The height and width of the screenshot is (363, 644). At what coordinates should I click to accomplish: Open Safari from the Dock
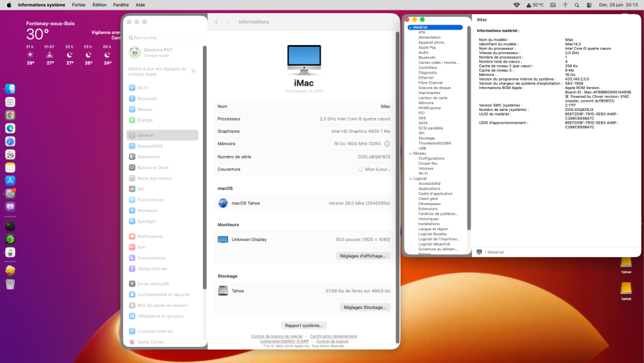coord(10,141)
